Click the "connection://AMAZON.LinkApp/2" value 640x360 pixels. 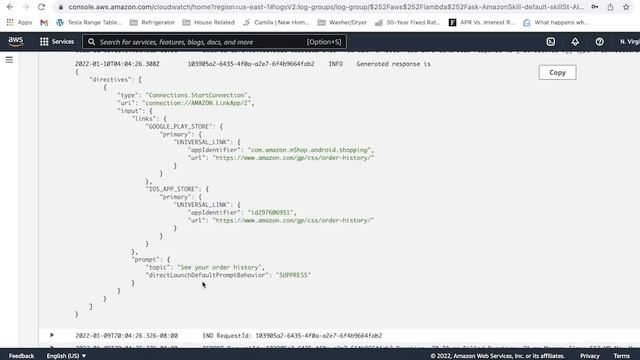(x=197, y=103)
